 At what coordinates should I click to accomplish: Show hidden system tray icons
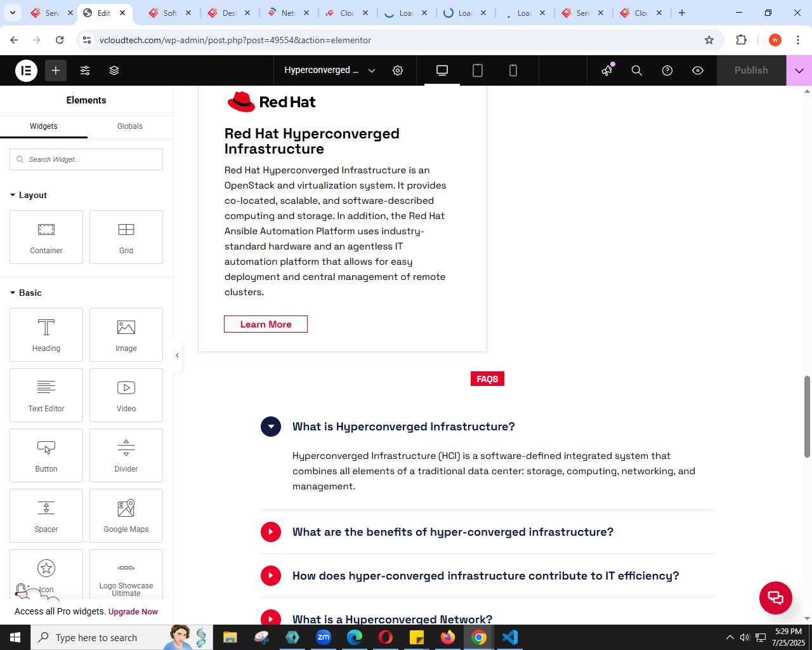[x=730, y=637]
